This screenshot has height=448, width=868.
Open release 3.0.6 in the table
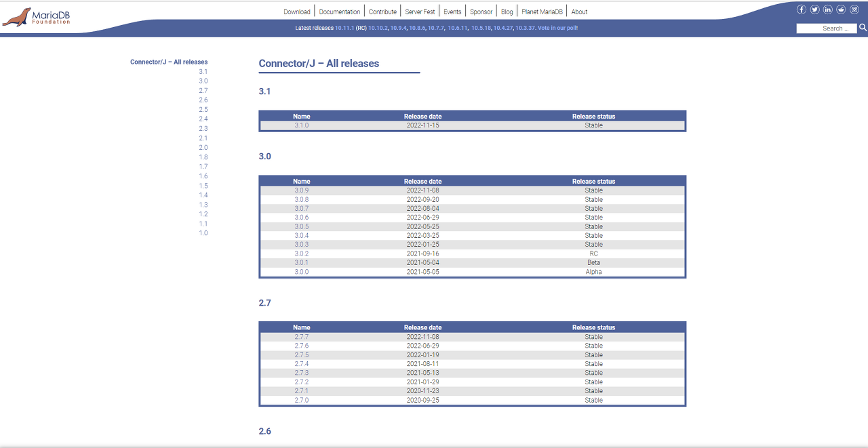pyautogui.click(x=301, y=218)
